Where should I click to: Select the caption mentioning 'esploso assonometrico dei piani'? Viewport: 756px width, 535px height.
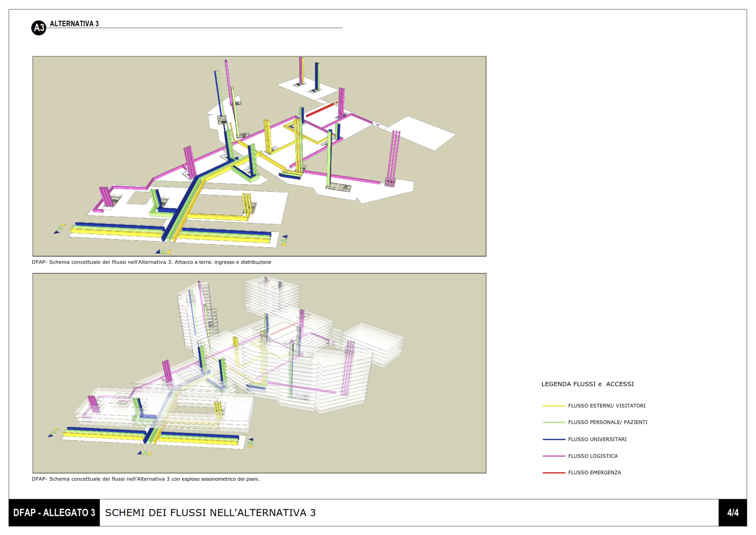click(x=146, y=479)
